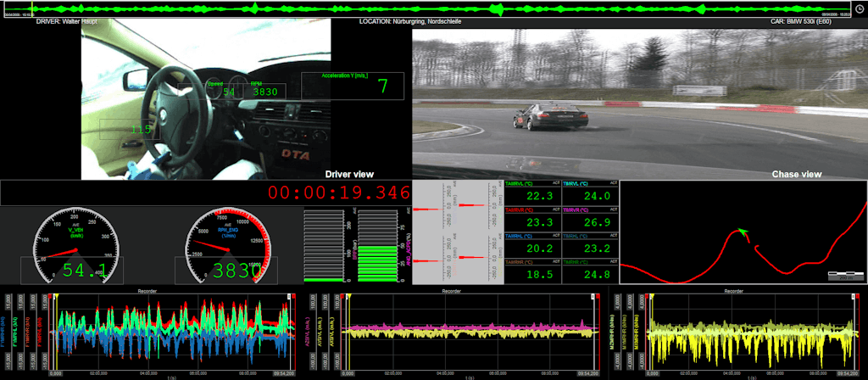Click the green waveform overview bar
Screen dimensions: 868x380
coord(426,8)
